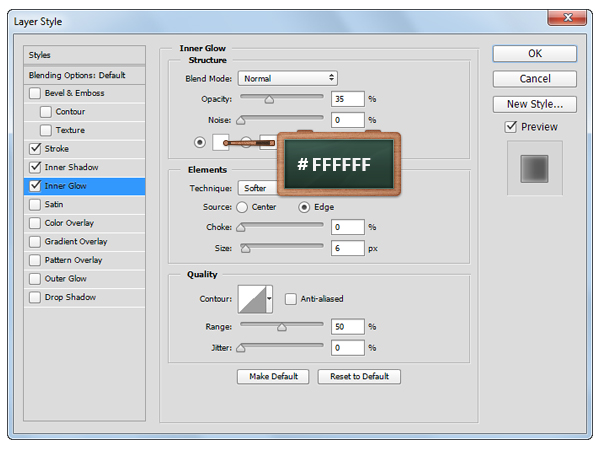Click the New Style... button
This screenshot has height=449, width=600.
[x=535, y=104]
